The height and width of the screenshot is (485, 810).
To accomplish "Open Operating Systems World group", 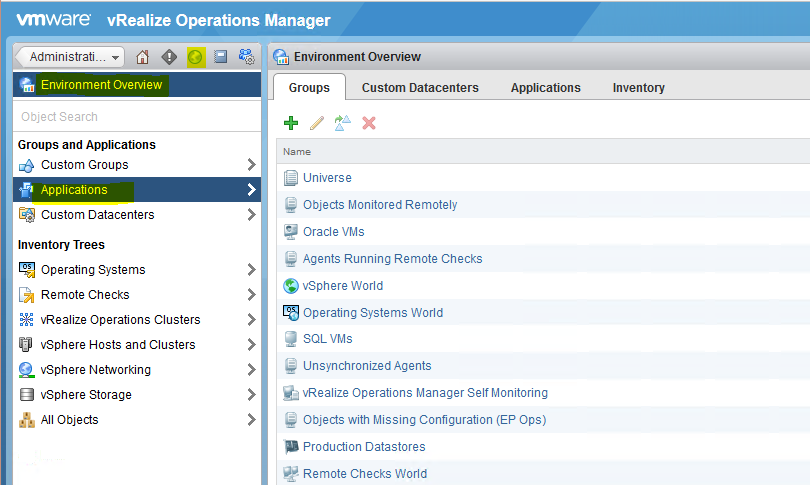I will click(372, 312).
